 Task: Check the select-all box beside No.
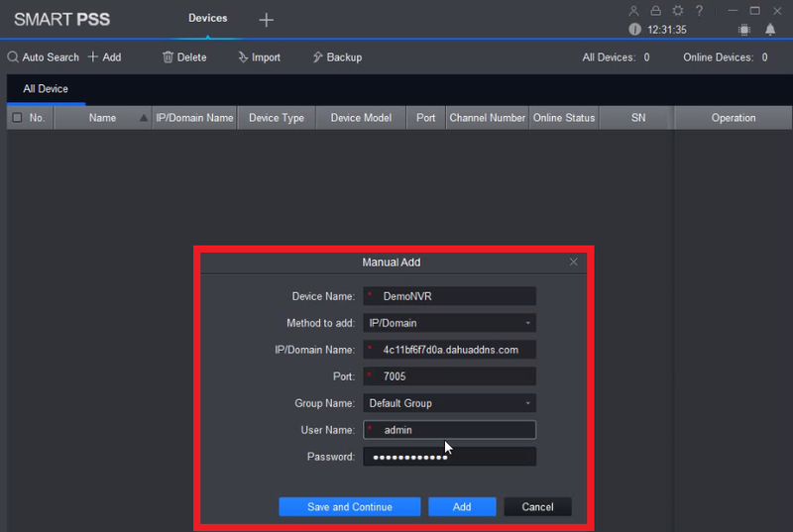(17, 118)
